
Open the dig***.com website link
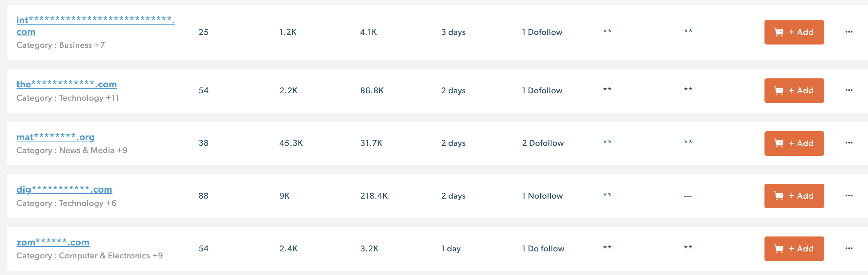(64, 190)
